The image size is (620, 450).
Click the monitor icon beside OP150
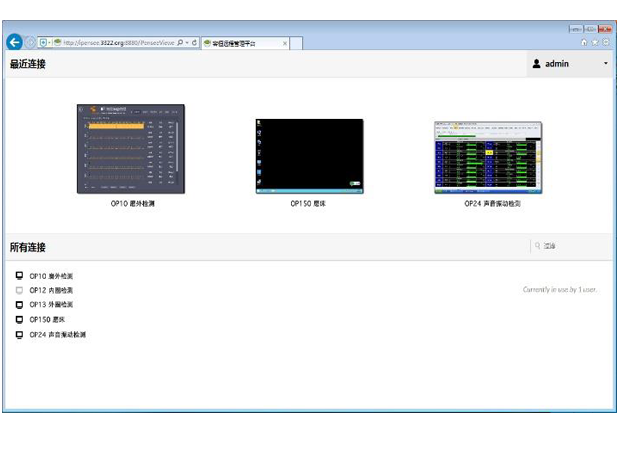(x=19, y=320)
